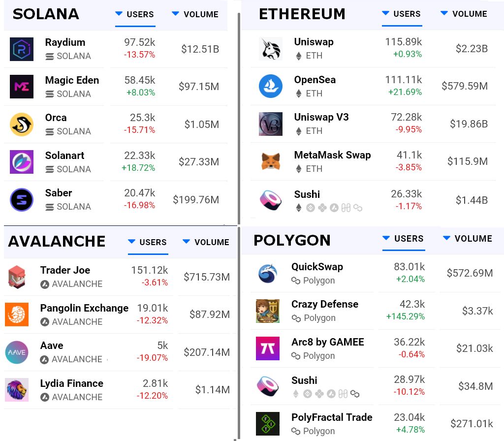Toggle the USERS sort order for Solana
The width and height of the screenshot is (504, 441).
[135, 14]
